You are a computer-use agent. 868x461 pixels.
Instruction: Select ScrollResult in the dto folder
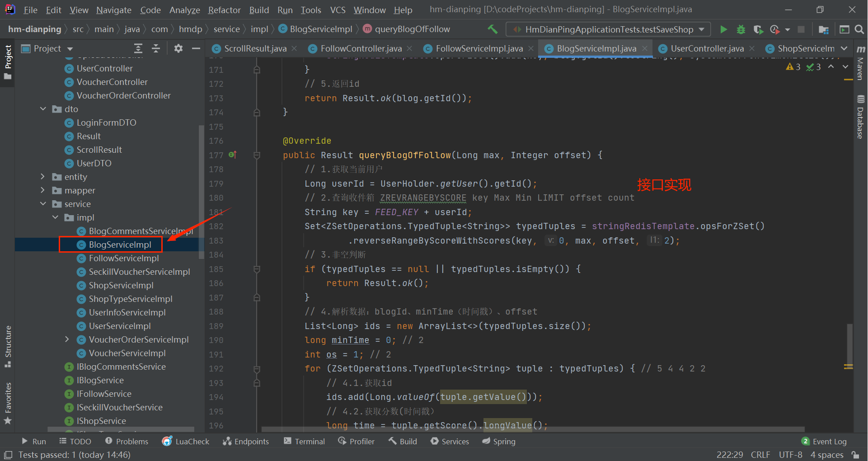[x=99, y=150]
